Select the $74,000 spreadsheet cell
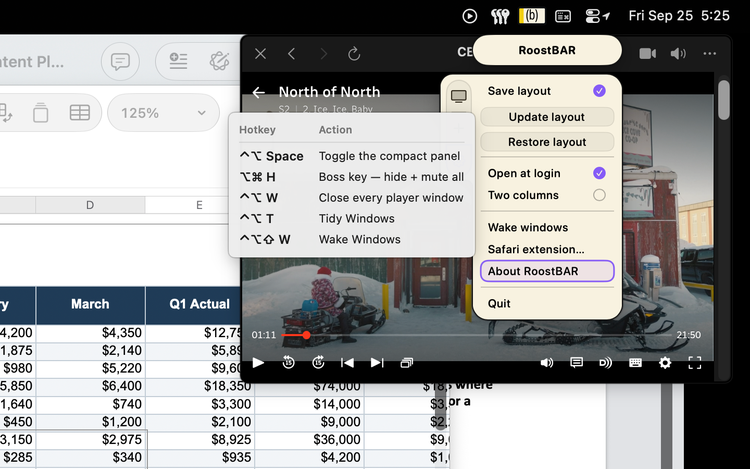 click(309, 386)
